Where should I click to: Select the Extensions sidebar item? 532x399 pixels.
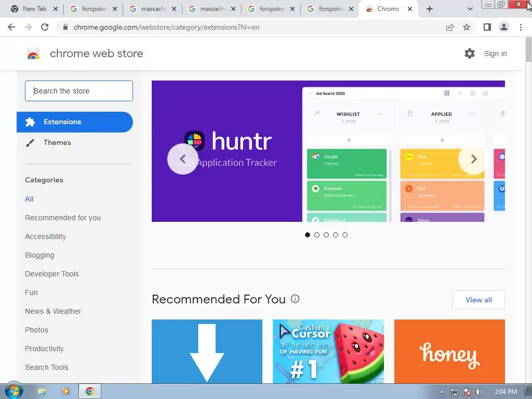75,122
